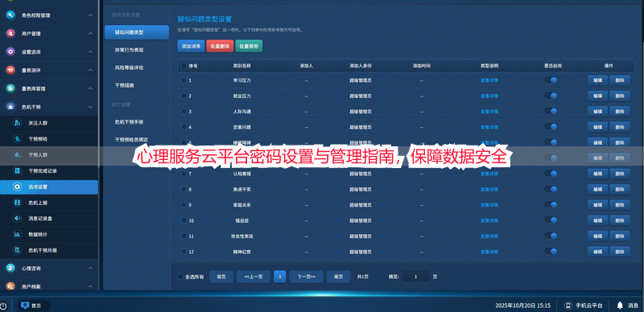Click the 危机干预 siren icon

10,107
